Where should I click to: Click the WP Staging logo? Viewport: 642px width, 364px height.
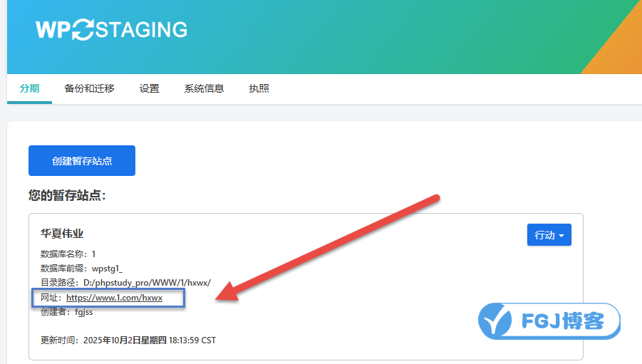tap(111, 29)
